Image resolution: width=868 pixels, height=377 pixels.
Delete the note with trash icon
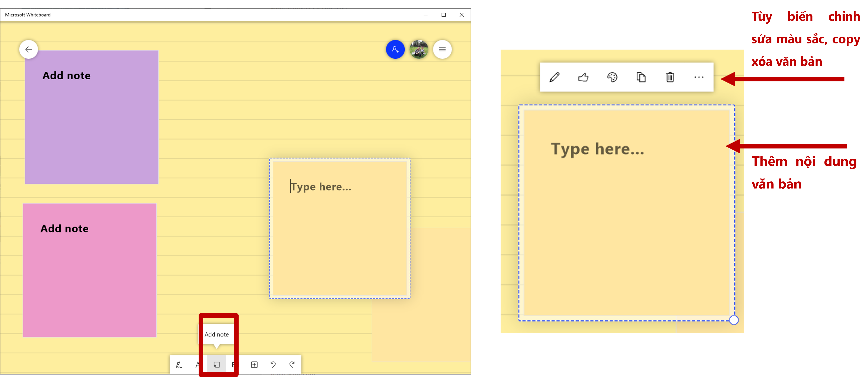(x=670, y=77)
